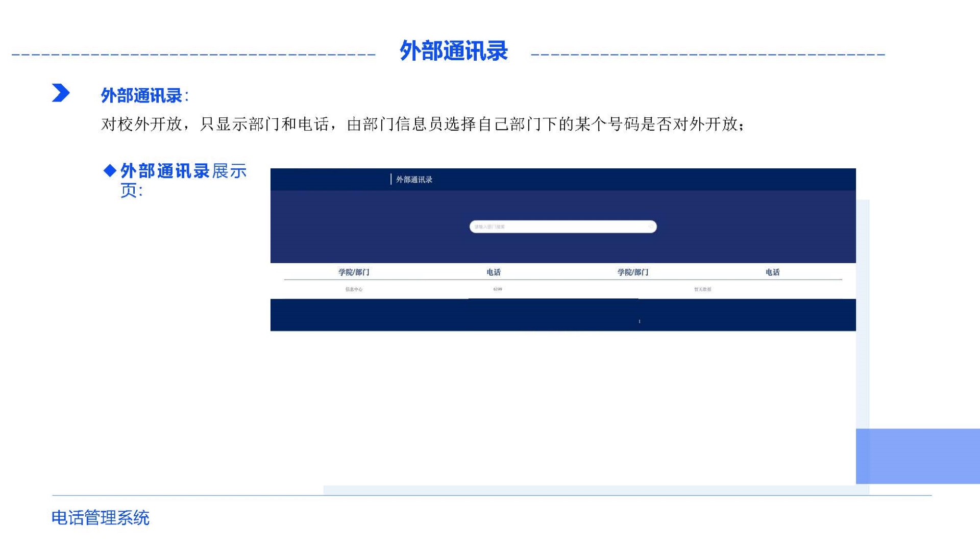The width and height of the screenshot is (980, 551).
Task: Click the phone number 6199
Action: point(498,289)
